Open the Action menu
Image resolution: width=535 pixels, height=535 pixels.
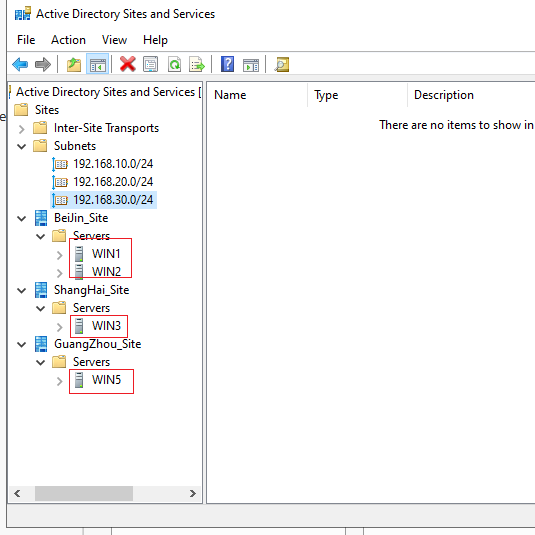click(x=68, y=40)
